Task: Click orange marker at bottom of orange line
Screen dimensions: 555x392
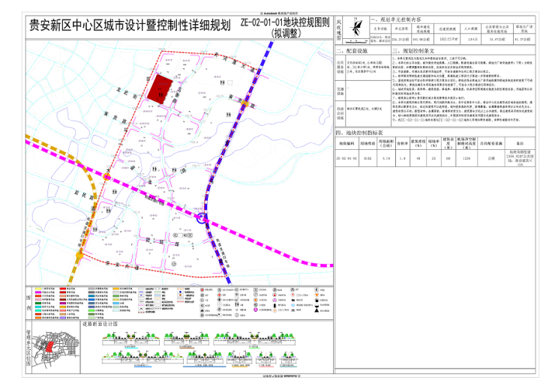Action: click(79, 255)
